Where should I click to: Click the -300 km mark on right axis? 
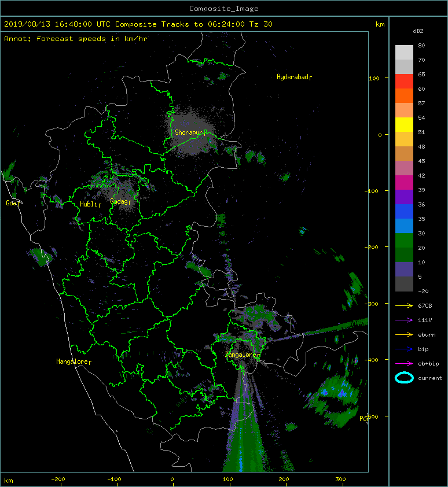coord(371,304)
